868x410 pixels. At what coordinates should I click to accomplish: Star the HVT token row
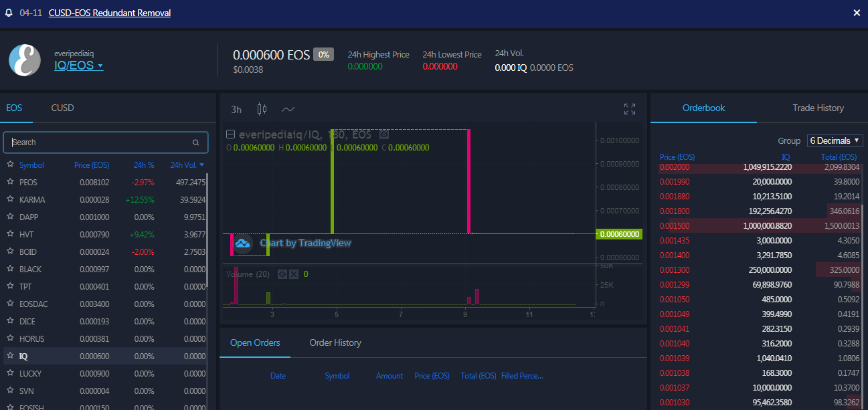point(10,234)
